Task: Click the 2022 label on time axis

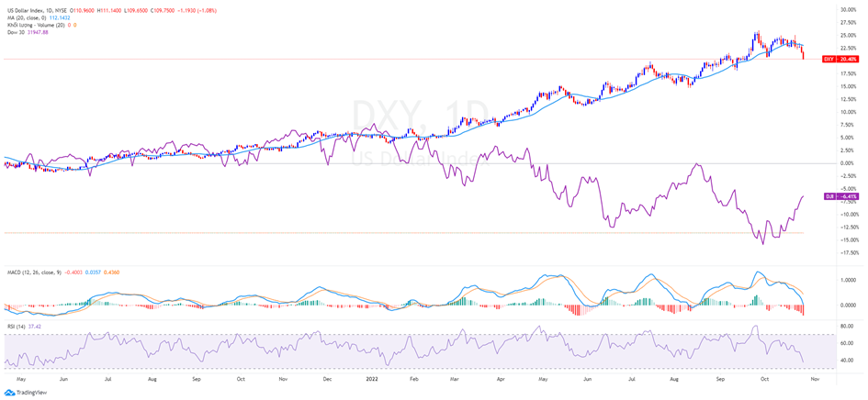Action: [371, 377]
